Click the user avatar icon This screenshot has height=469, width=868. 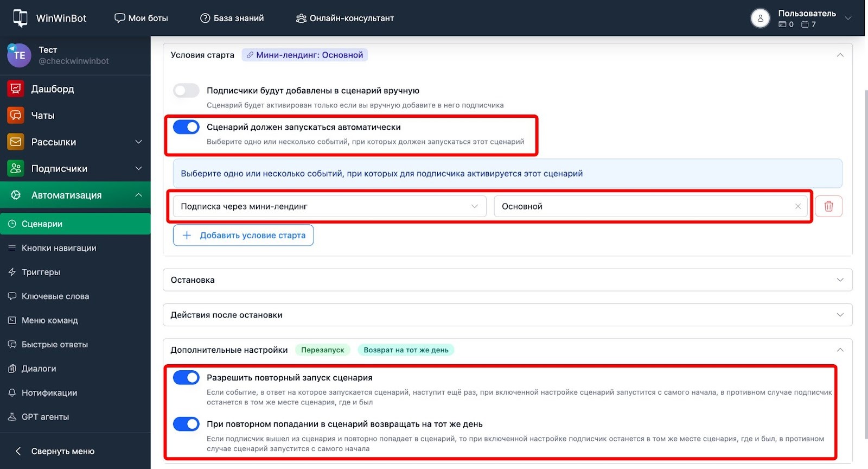pyautogui.click(x=760, y=18)
